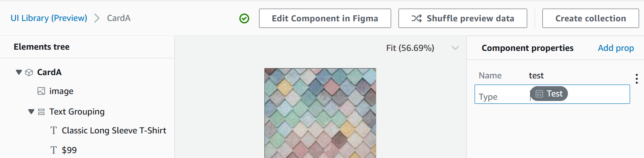Click the tile preview image

point(320,113)
